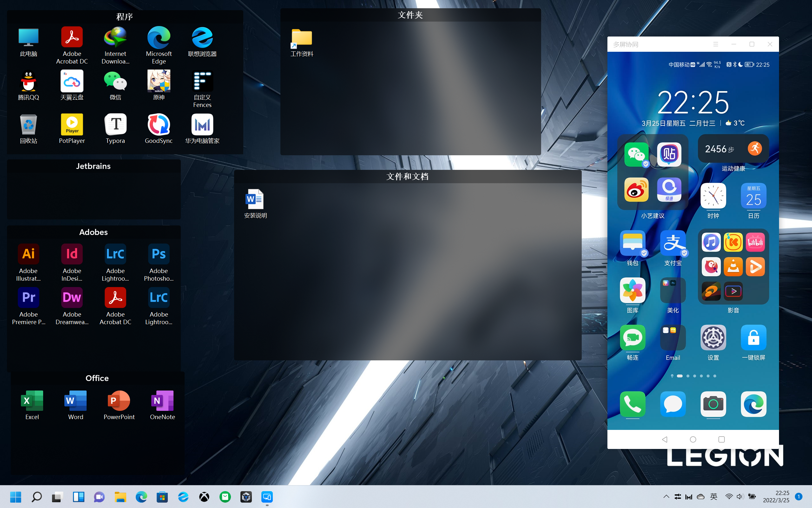The height and width of the screenshot is (508, 812).
Task: Tap phone recent apps button
Action: (x=721, y=439)
